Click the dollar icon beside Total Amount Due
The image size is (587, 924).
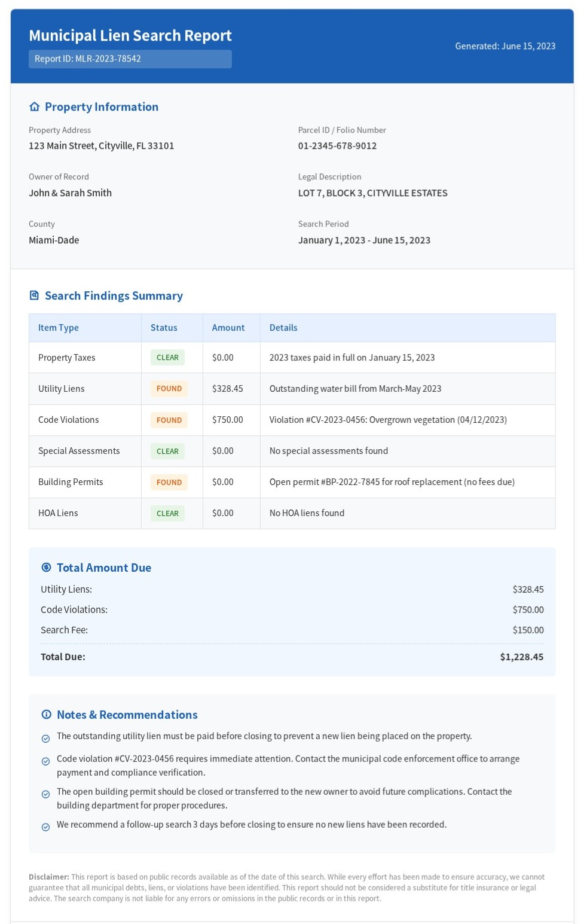point(46,568)
